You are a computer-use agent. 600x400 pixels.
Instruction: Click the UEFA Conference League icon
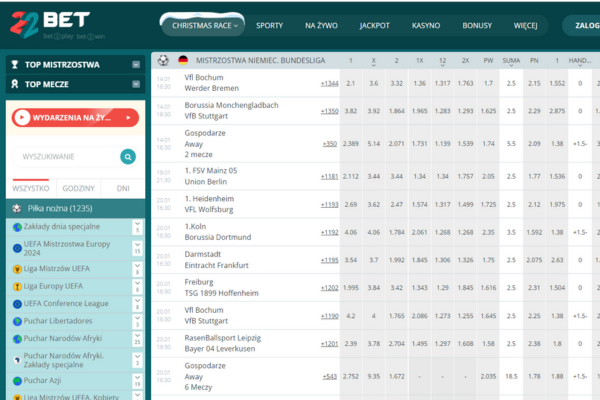(17, 304)
